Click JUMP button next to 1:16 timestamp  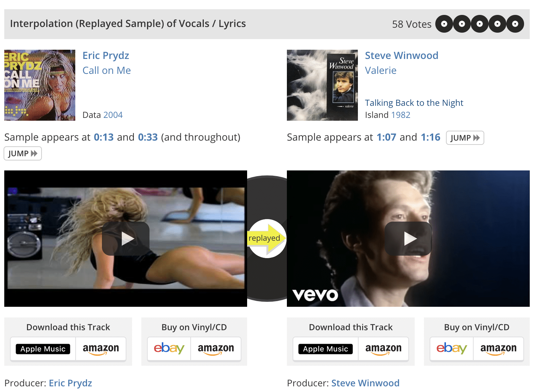point(465,138)
